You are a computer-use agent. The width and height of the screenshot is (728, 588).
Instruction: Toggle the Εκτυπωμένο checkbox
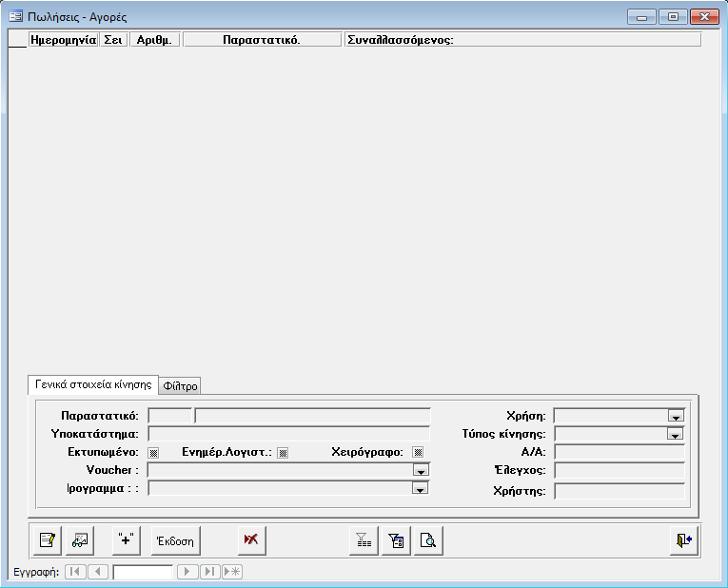point(153,453)
